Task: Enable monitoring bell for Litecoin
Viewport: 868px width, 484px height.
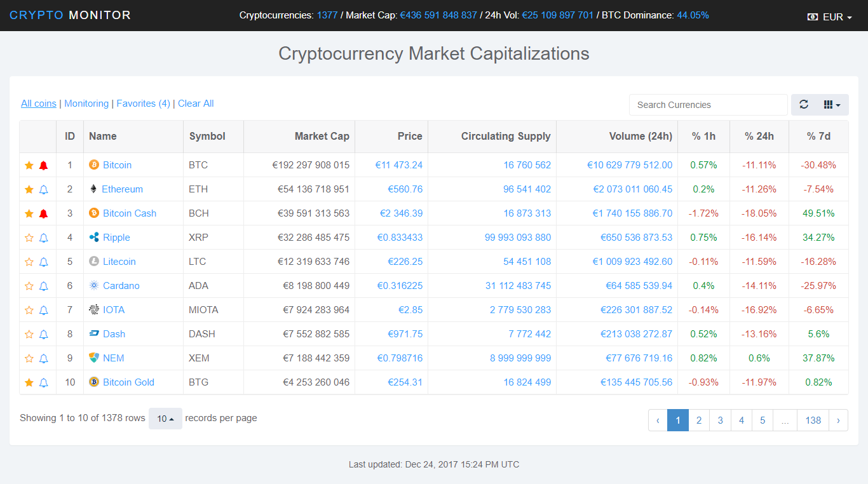Action: point(43,262)
